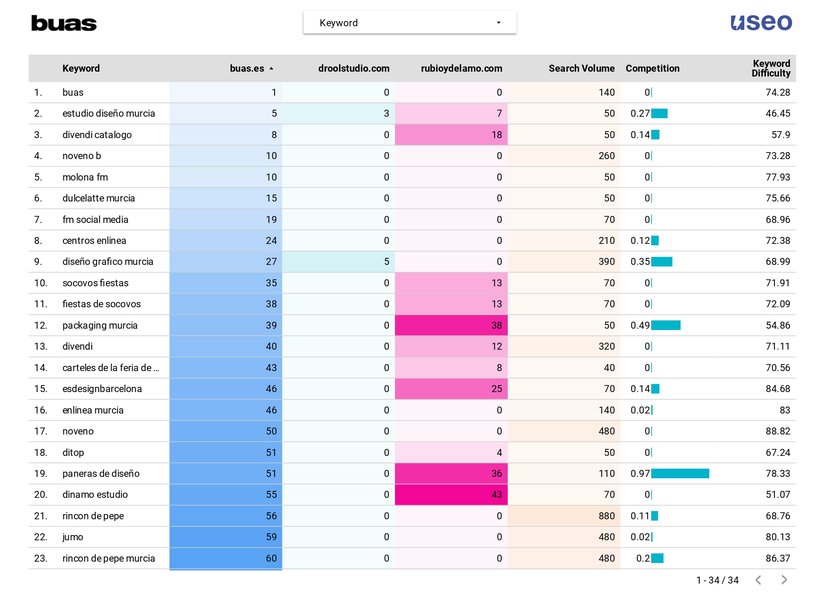Image resolution: width=820 pixels, height=615 pixels.
Task: Open the Keyword dropdown filter
Action: [x=409, y=22]
